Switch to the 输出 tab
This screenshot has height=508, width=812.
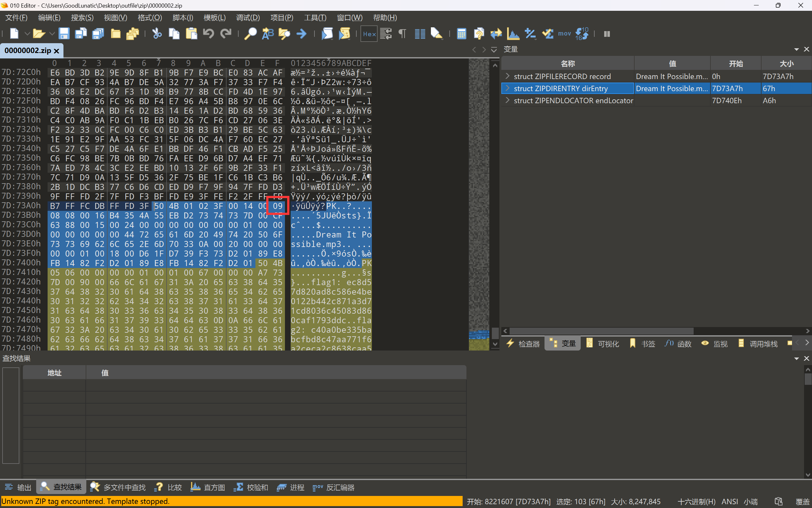click(x=18, y=487)
